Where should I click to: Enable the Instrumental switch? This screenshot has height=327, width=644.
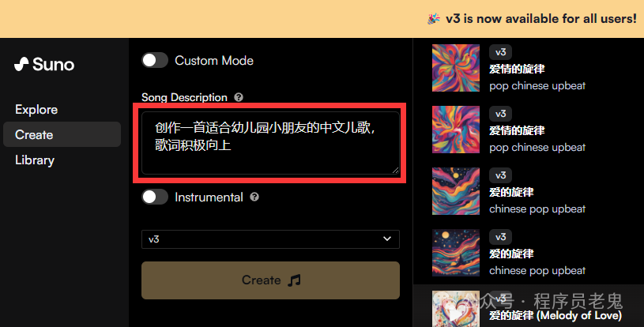pos(155,197)
